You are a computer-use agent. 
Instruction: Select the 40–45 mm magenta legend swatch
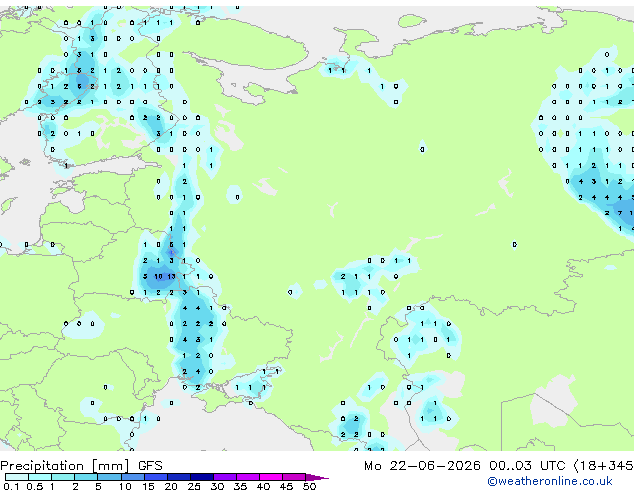[x=271, y=477]
